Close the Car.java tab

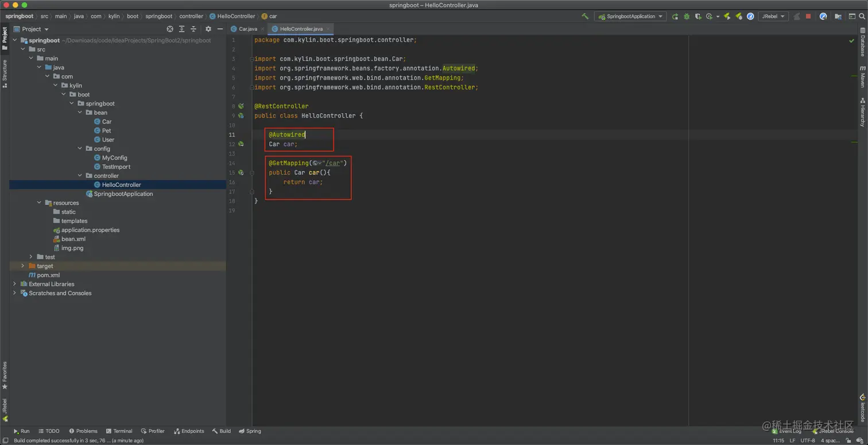pos(263,29)
